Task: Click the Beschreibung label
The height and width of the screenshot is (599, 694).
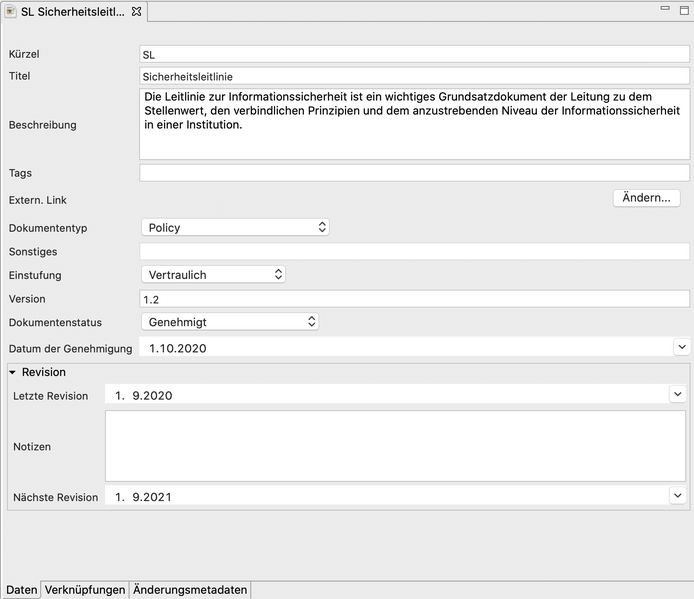Action: pos(42,125)
